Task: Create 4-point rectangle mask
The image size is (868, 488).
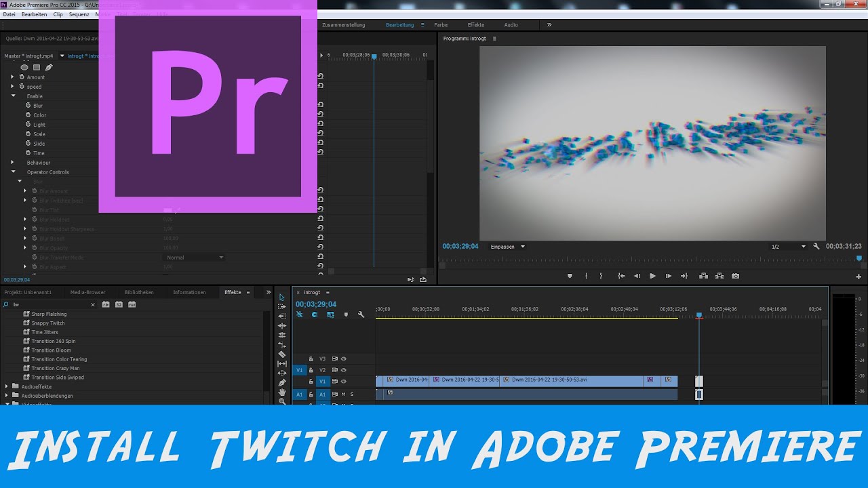Action: point(37,67)
